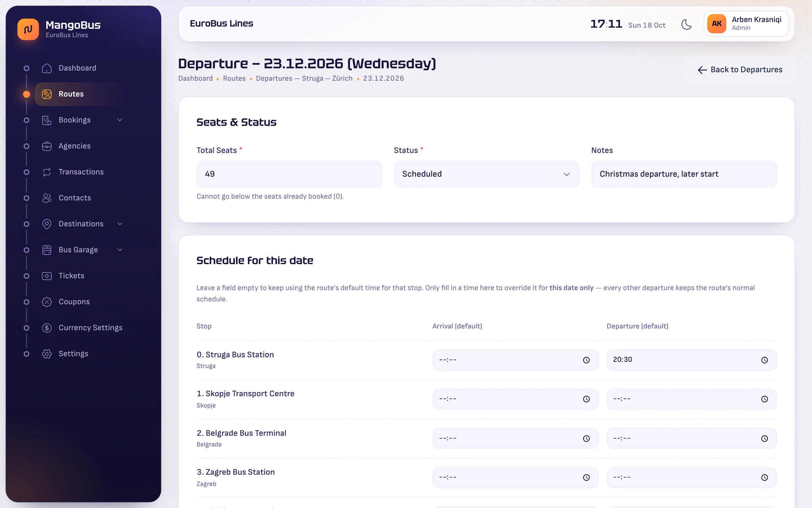Open the Arben Krasniqi user menu
The width and height of the screenshot is (812, 508).
pos(746,24)
